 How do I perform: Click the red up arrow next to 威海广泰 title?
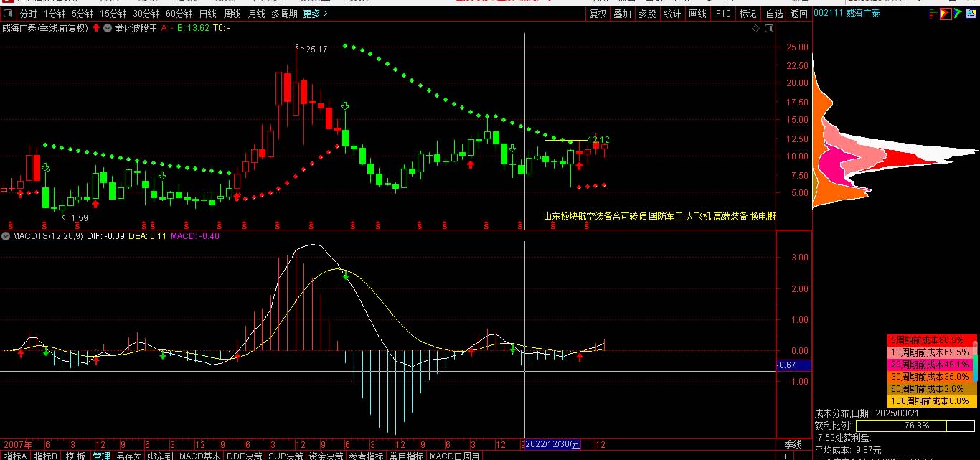95,28
